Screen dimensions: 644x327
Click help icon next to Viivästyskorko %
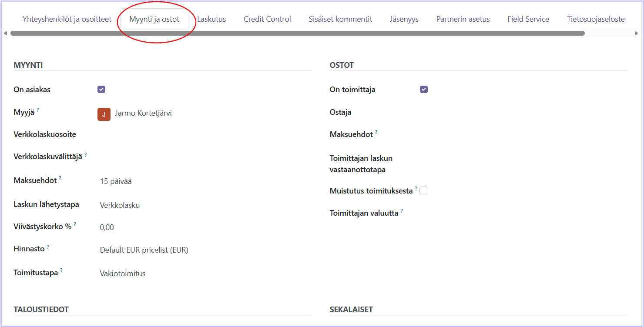[x=75, y=224]
